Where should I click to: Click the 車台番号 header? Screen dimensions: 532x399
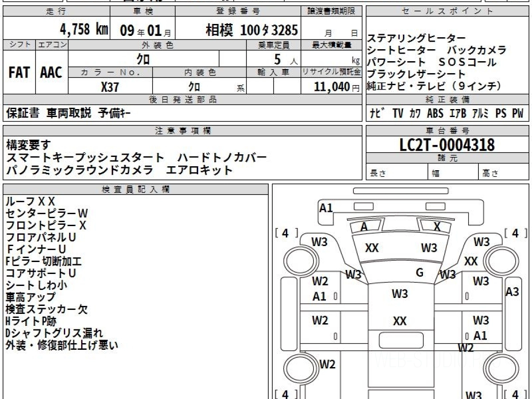[x=447, y=131]
